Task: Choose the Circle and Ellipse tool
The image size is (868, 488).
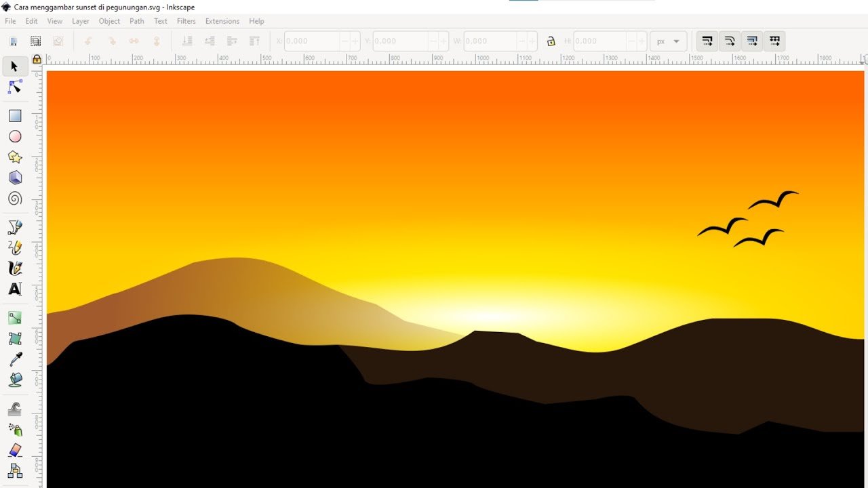Action: [15, 137]
